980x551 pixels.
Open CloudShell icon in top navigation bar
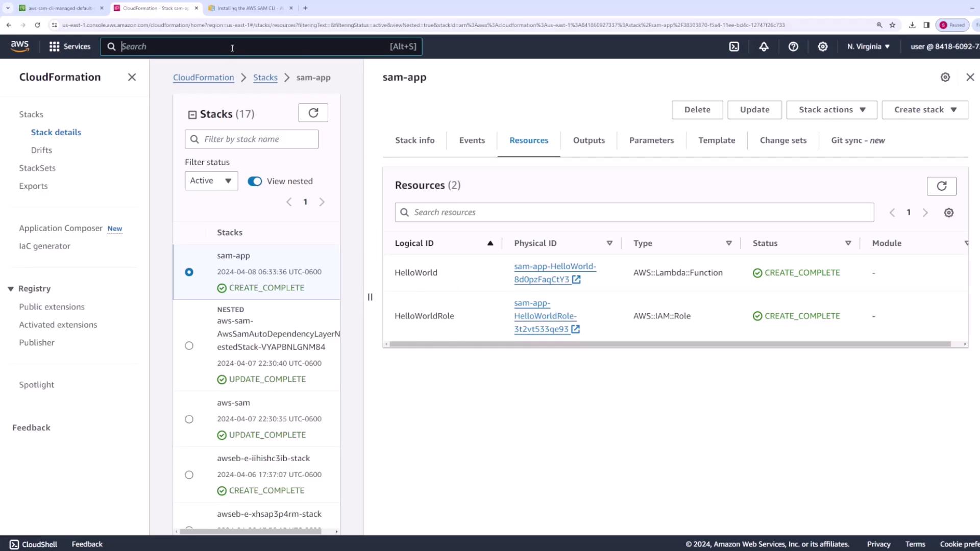[x=734, y=46]
